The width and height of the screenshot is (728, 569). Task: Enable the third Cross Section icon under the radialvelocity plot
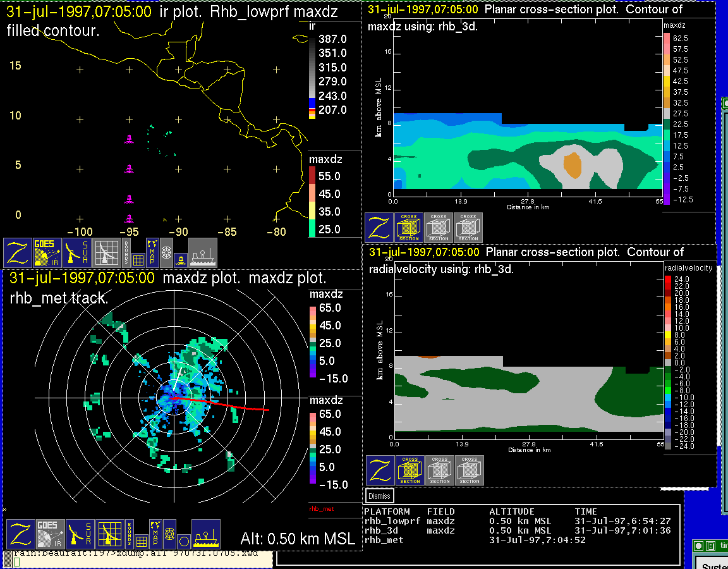click(470, 470)
